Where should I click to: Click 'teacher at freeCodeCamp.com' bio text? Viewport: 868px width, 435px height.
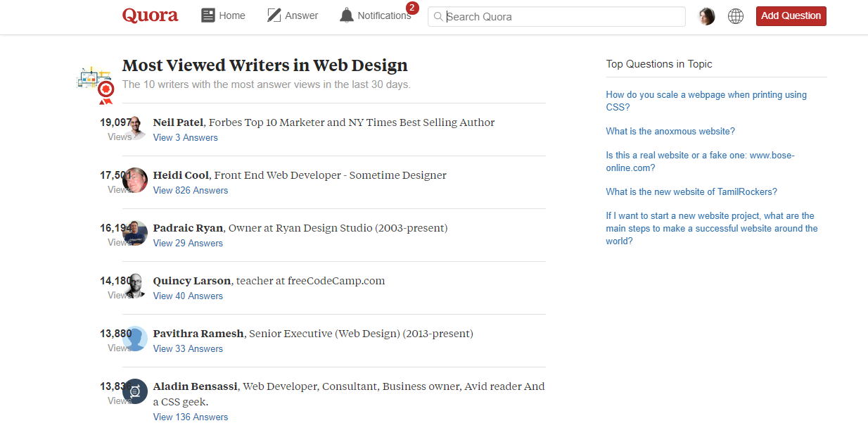pyautogui.click(x=311, y=281)
